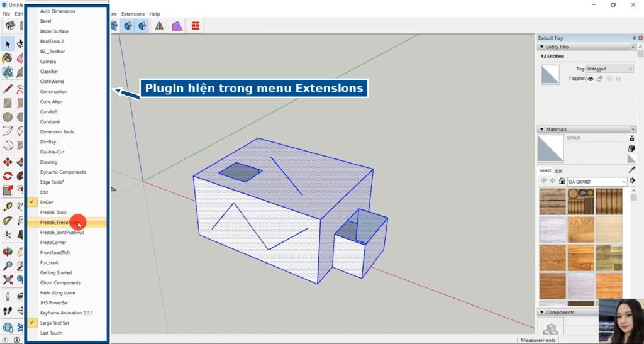
Task: Toggle entity visibility eye icon
Action: [591, 79]
